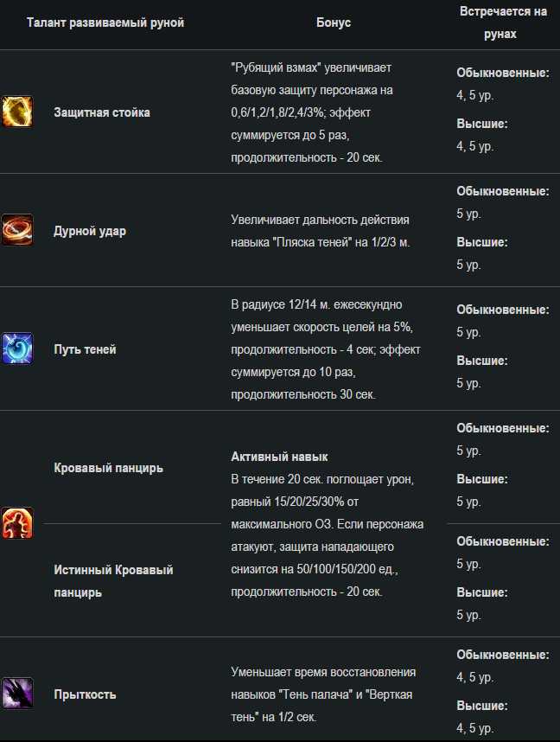
Task: Click the Бонус column header
Action: 334,22
